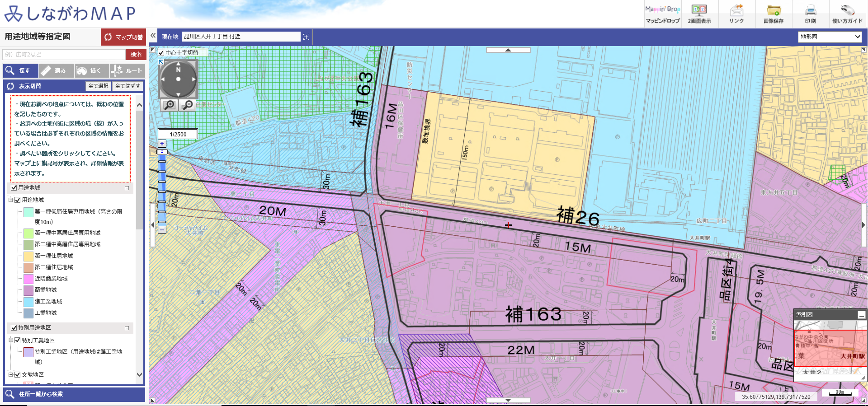Image resolution: width=868 pixels, height=406 pixels.
Task: Click the zoom-in magnifier below the compass
Action: [x=169, y=105]
